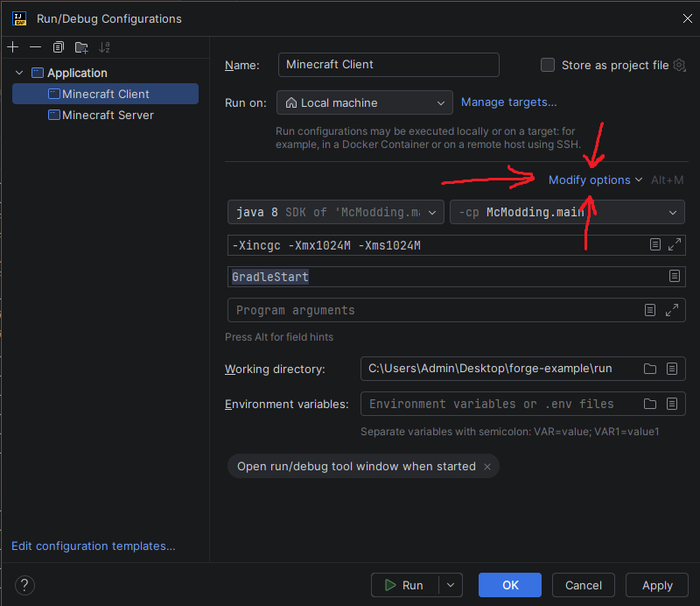Click the Manage targets link
Image resolution: width=700 pixels, height=606 pixels.
(x=508, y=102)
